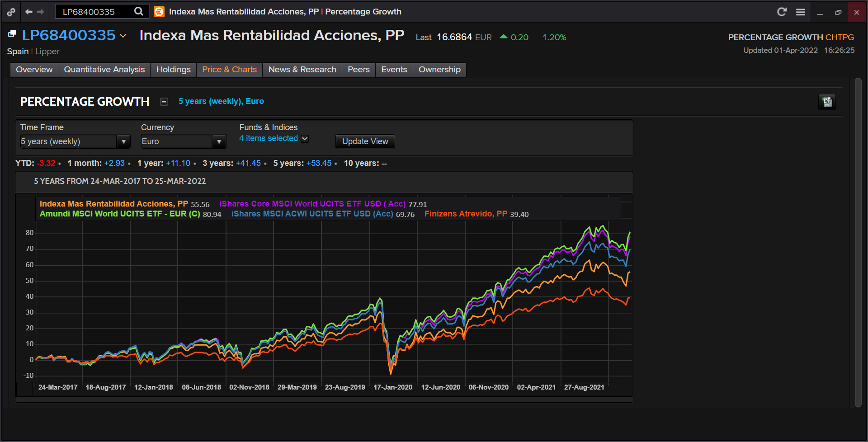The image size is (868, 442).
Task: Click the 4 items selected link
Action: [x=269, y=138]
